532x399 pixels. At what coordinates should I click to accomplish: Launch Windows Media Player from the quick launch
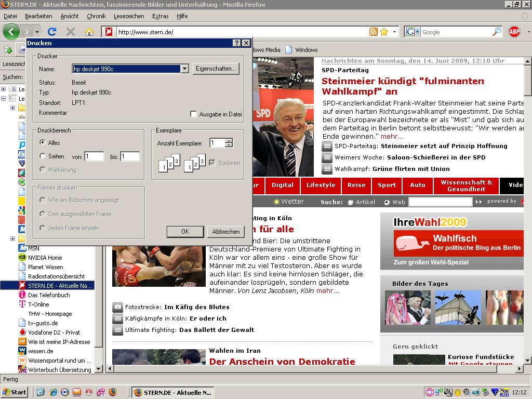[65, 393]
